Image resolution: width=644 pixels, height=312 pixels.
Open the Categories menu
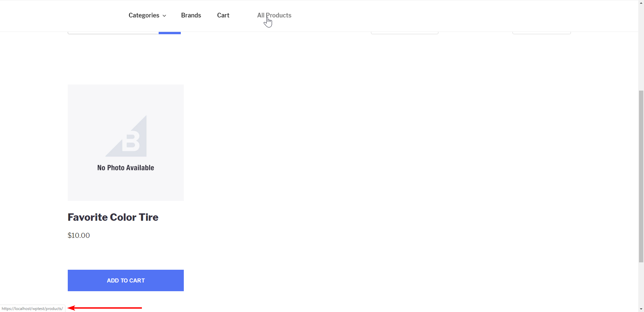(144, 15)
